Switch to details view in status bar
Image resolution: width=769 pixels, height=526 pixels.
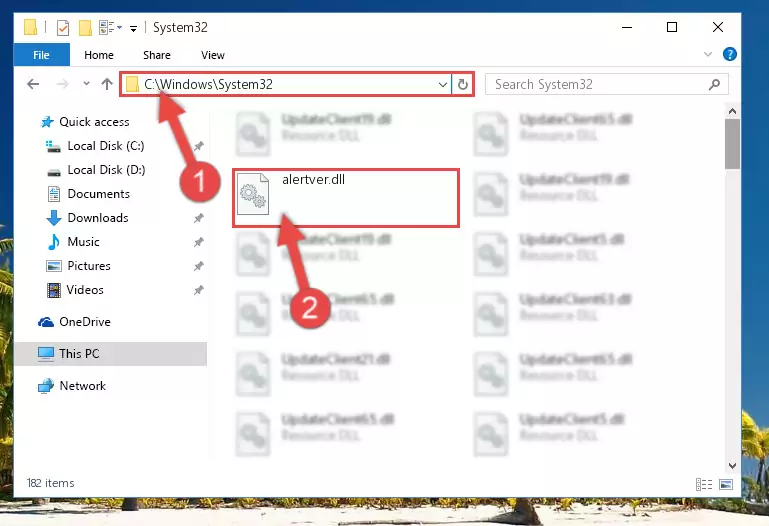pyautogui.click(x=704, y=484)
